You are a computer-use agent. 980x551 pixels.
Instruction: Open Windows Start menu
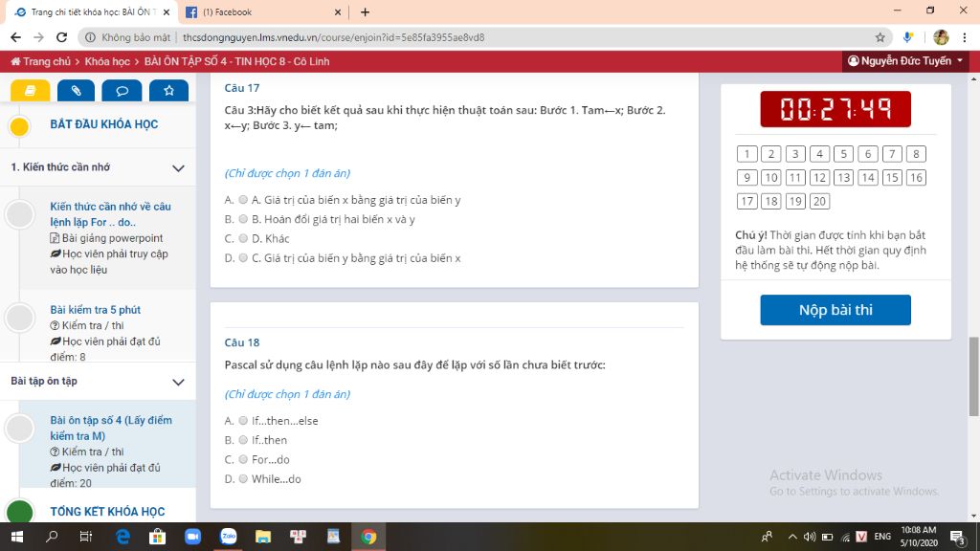click(17, 537)
